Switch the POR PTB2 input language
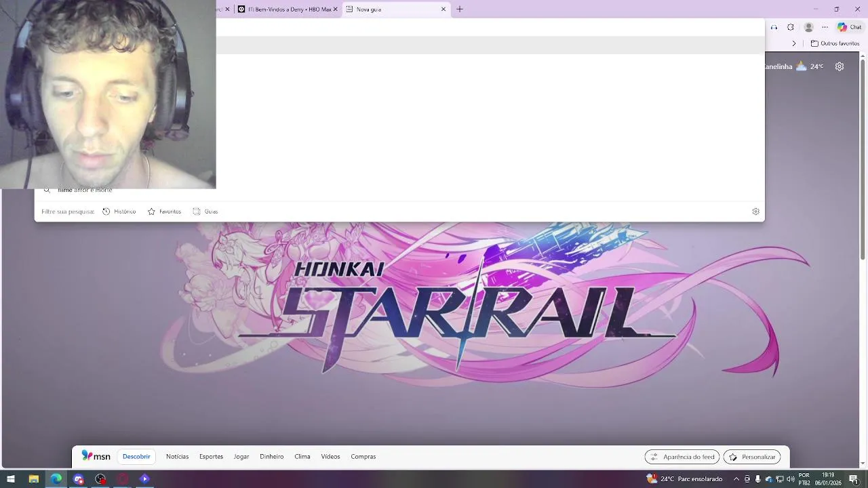The width and height of the screenshot is (868, 488). coord(804,479)
